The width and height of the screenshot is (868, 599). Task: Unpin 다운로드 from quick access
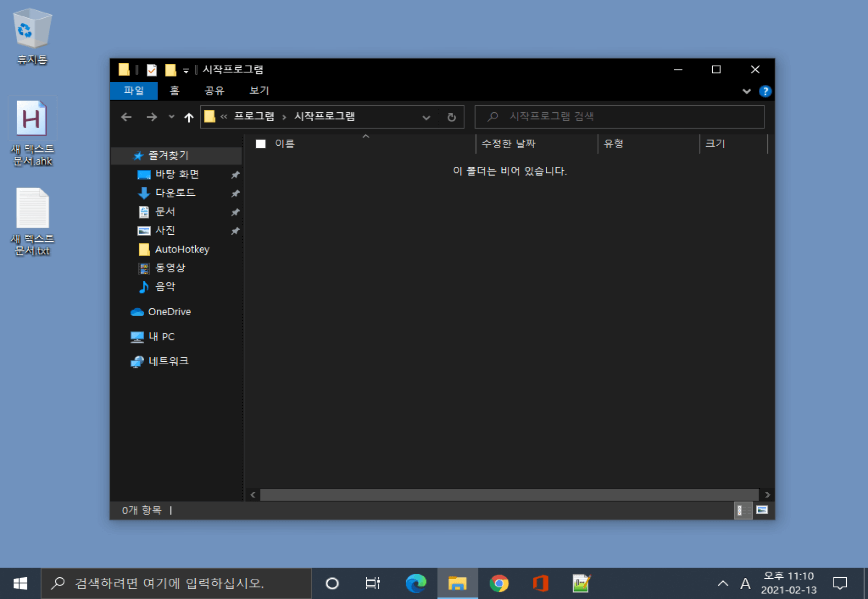235,193
